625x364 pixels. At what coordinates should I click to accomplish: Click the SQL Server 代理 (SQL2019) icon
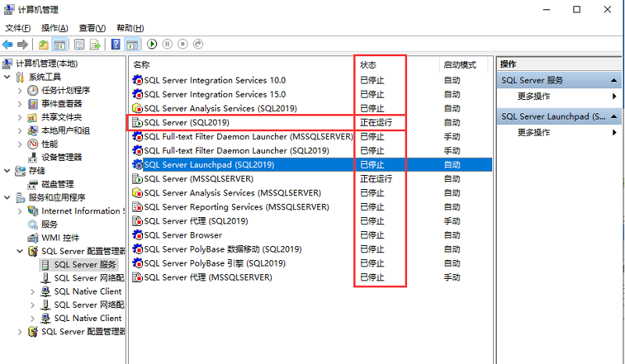point(137,221)
